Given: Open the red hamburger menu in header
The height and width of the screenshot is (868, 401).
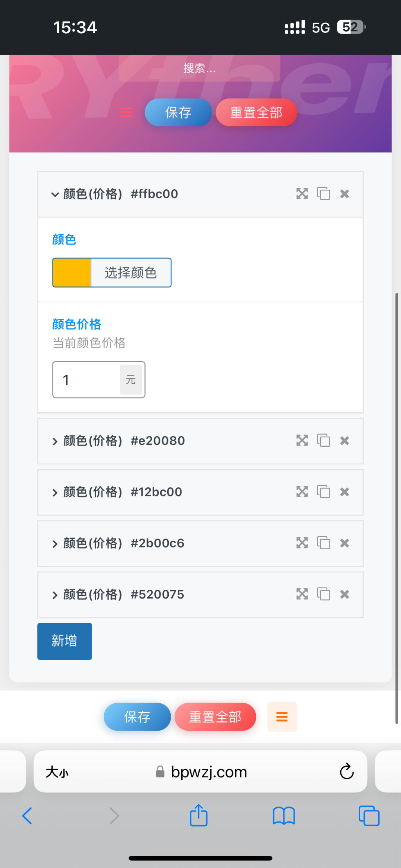Looking at the screenshot, I should coord(126,113).
